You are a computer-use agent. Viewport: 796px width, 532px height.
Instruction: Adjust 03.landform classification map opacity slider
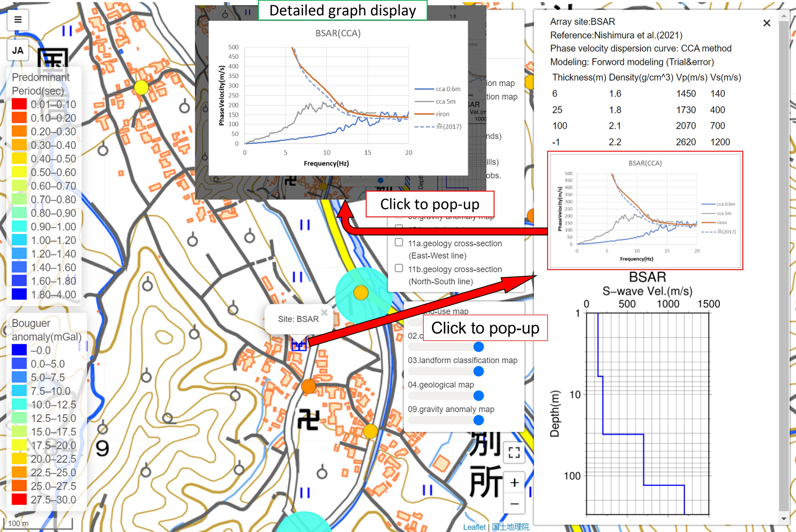click(446, 371)
